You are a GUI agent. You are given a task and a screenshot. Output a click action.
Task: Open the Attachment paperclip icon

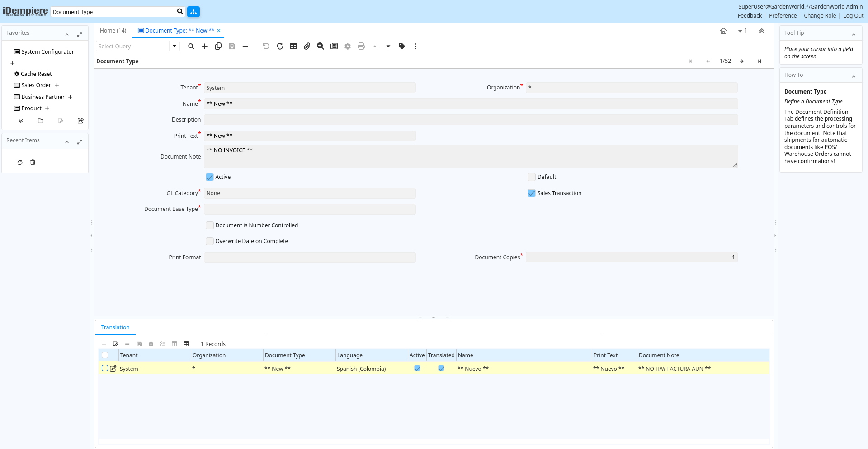click(x=307, y=46)
